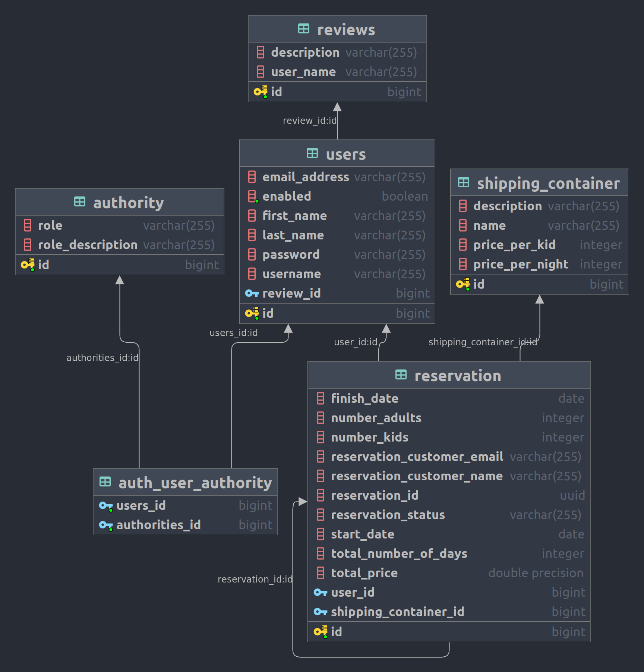644x672 pixels.
Task: Click the table icon beside authority title
Action: (80, 202)
